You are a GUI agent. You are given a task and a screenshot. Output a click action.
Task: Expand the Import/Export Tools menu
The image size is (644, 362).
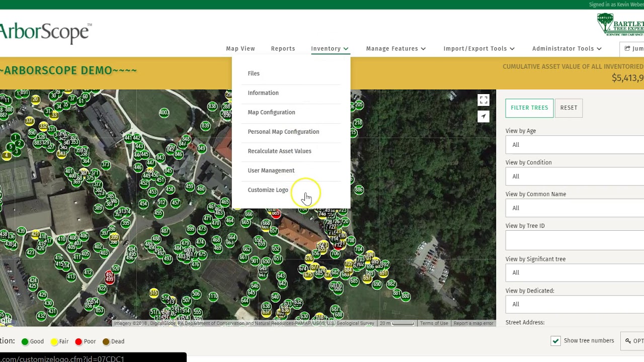pos(479,49)
